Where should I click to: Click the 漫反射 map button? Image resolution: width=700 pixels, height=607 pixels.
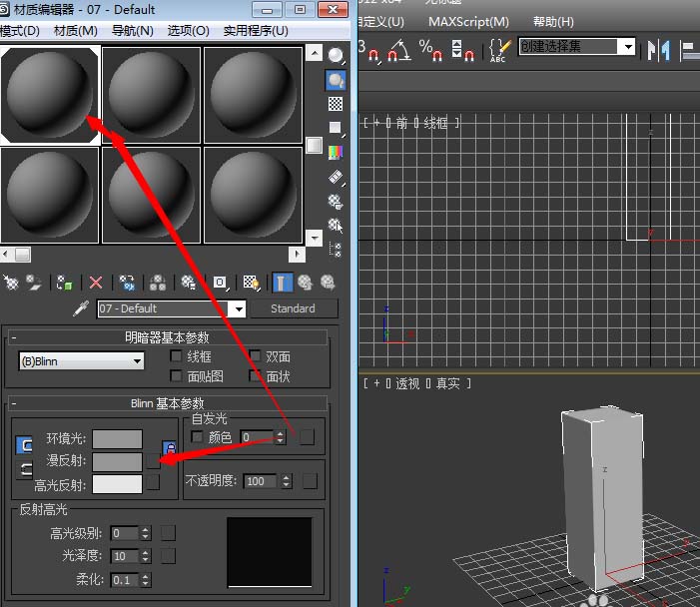(x=153, y=461)
